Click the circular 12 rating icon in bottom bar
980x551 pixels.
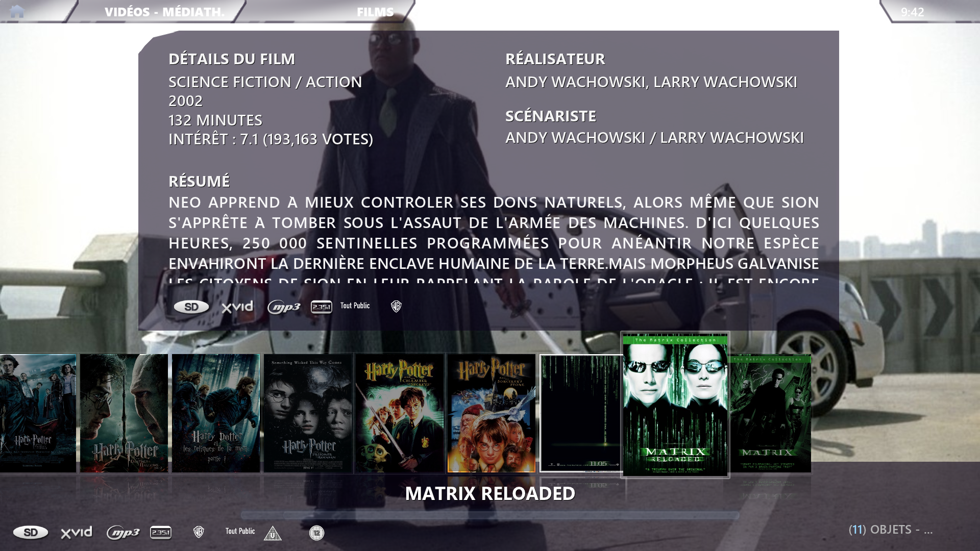pyautogui.click(x=316, y=533)
